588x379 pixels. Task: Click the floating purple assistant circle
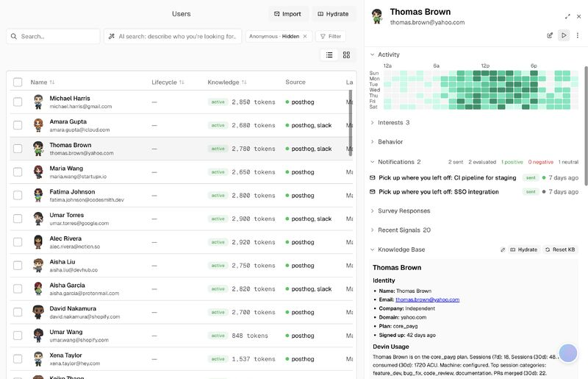568,353
